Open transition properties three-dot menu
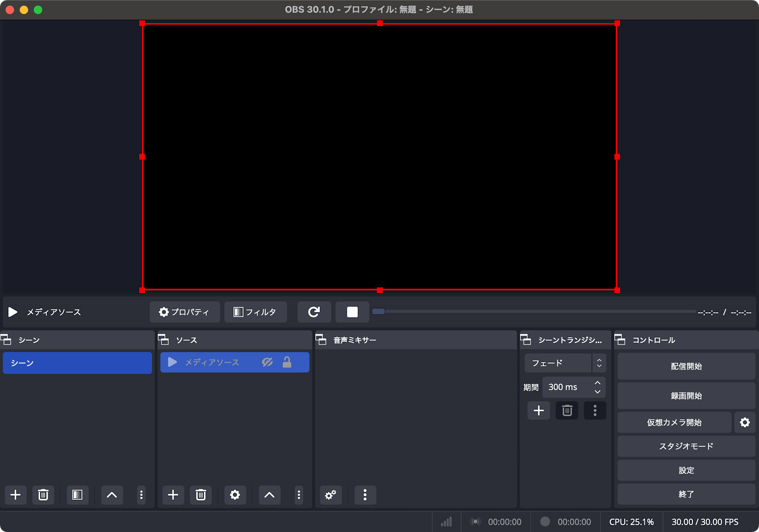759x532 pixels. (595, 410)
